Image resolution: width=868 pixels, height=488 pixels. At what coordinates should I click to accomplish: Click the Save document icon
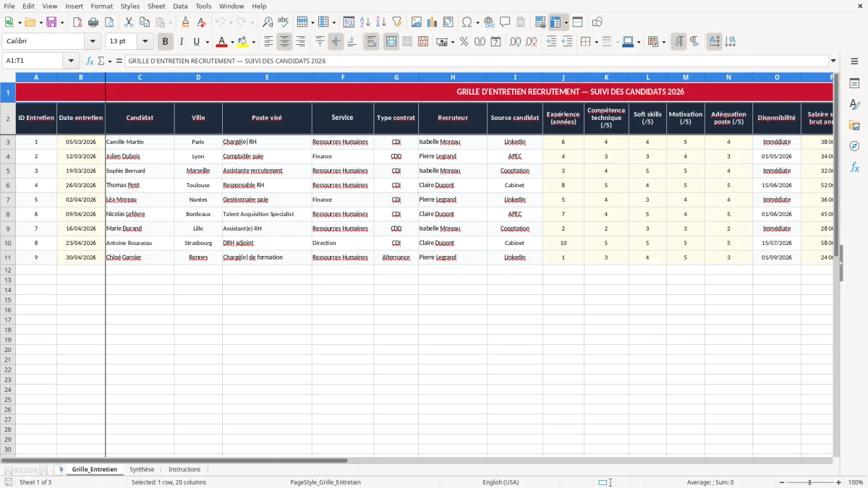pos(51,22)
